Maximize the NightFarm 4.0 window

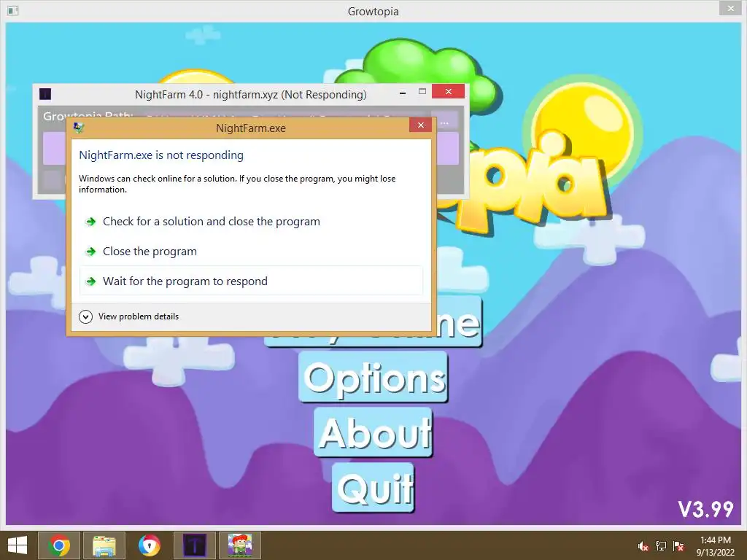[422, 91]
